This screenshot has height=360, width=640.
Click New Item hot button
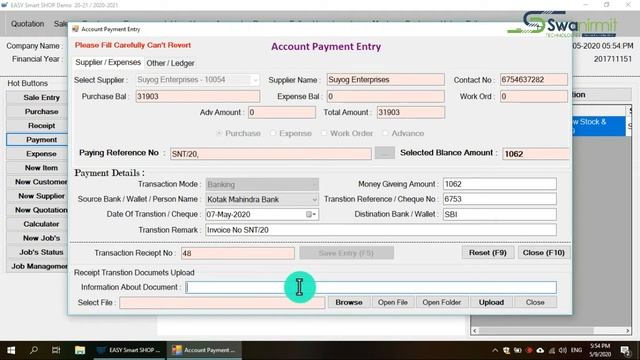37,168
